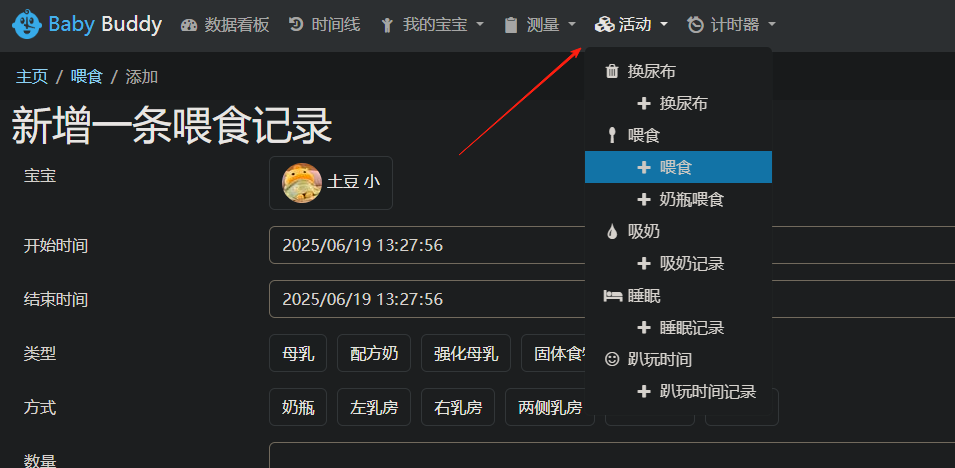Click the 结束时间 input field
Image resolution: width=955 pixels, height=468 pixels.
[x=612, y=299]
